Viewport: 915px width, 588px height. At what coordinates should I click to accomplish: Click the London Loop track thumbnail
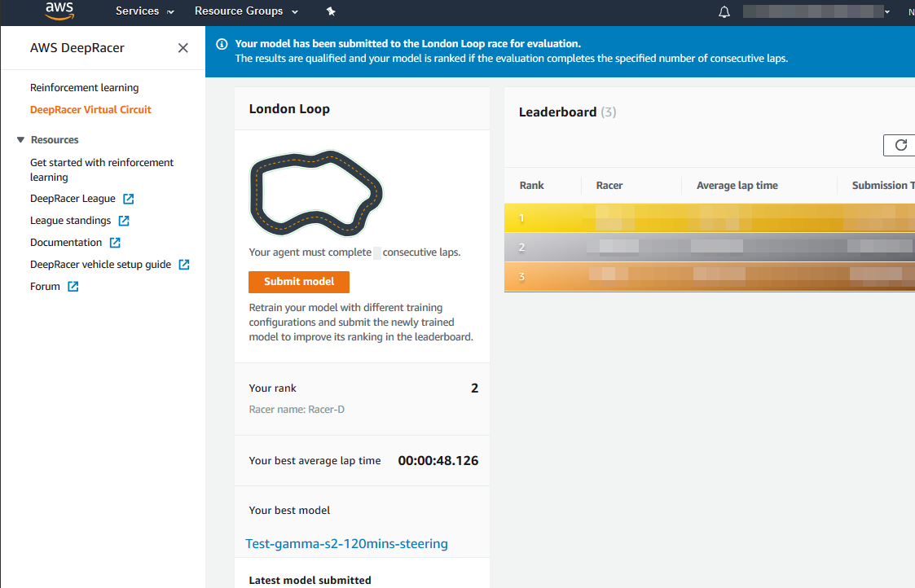[x=316, y=192]
